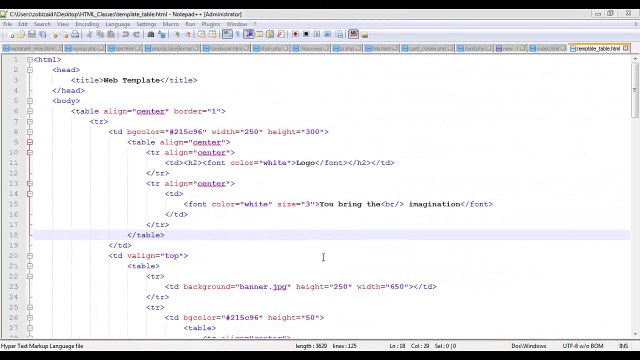Click 'banner.jpg' attribute value on line 23
This screenshot has height=360, width=640.
[263, 287]
